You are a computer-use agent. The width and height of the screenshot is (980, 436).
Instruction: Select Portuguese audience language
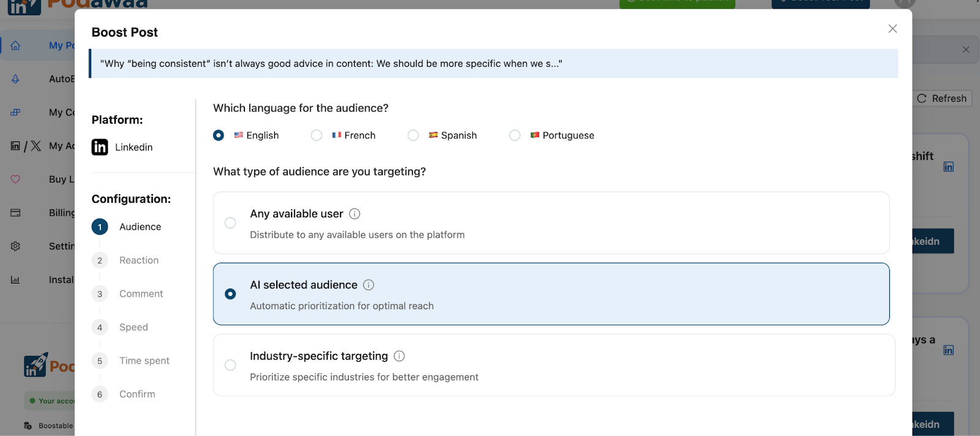coord(515,135)
